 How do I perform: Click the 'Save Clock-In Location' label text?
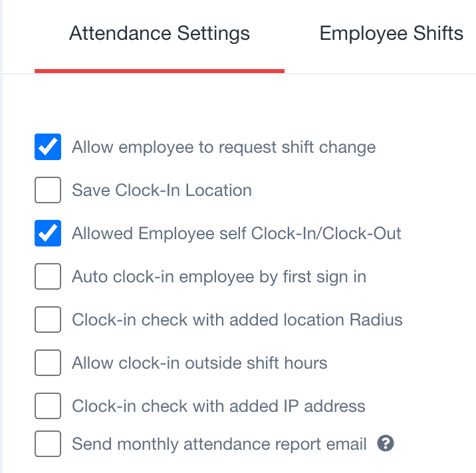tap(162, 190)
